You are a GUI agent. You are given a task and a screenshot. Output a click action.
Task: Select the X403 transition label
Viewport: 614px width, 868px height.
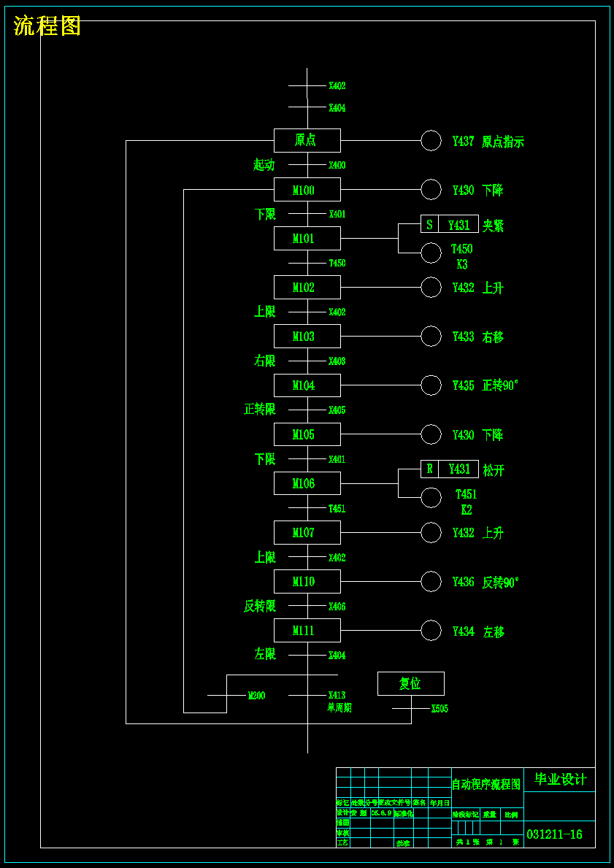[x=337, y=361]
